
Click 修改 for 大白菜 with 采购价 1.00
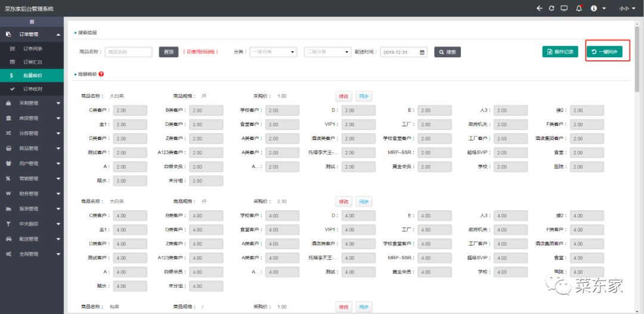pyautogui.click(x=344, y=97)
